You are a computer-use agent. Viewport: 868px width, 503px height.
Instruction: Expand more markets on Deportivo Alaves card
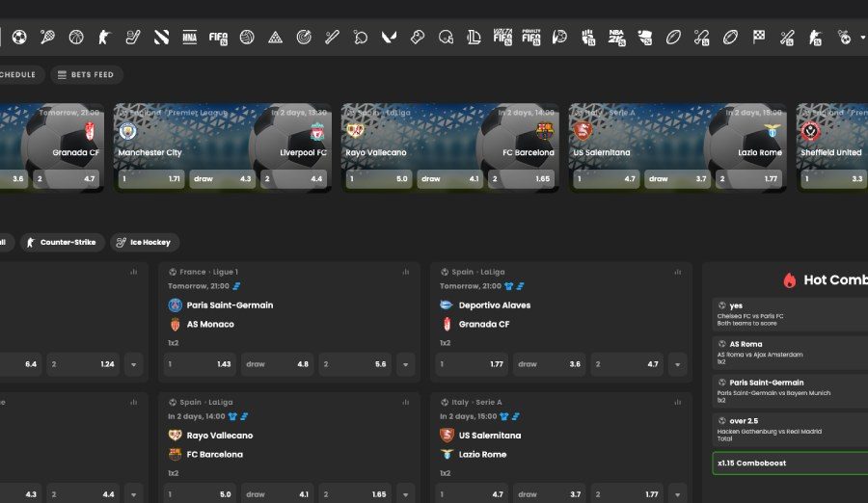point(678,364)
